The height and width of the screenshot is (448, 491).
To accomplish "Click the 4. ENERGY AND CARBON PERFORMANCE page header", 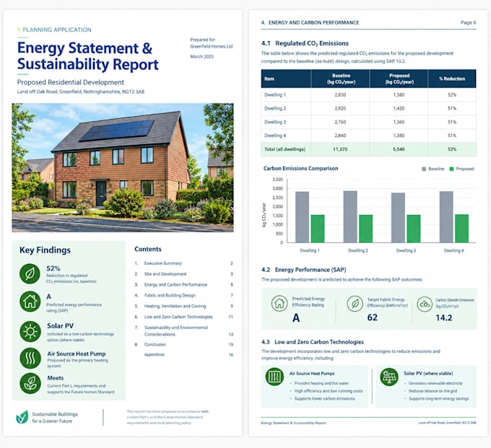I will 310,22.
